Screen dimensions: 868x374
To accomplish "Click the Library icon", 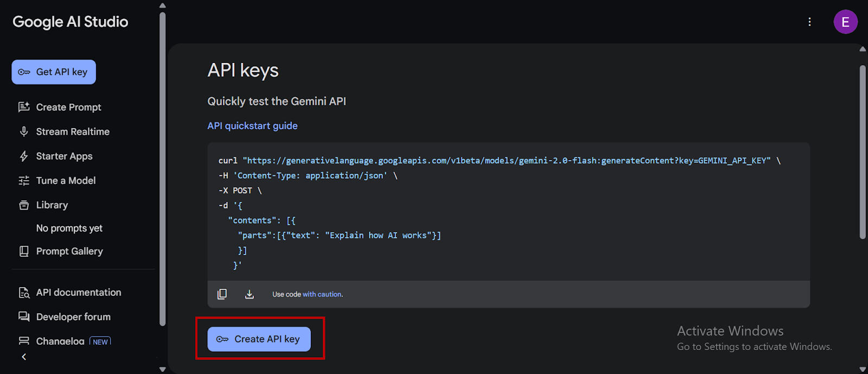I will (x=24, y=205).
